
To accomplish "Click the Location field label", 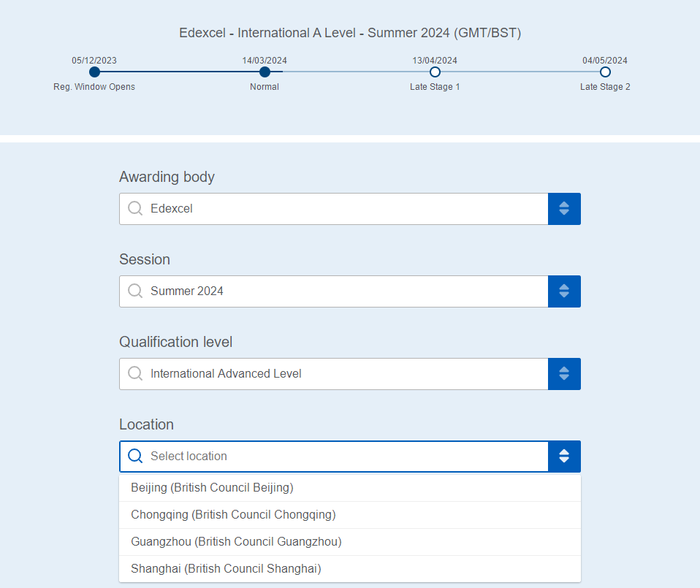I will [x=146, y=424].
